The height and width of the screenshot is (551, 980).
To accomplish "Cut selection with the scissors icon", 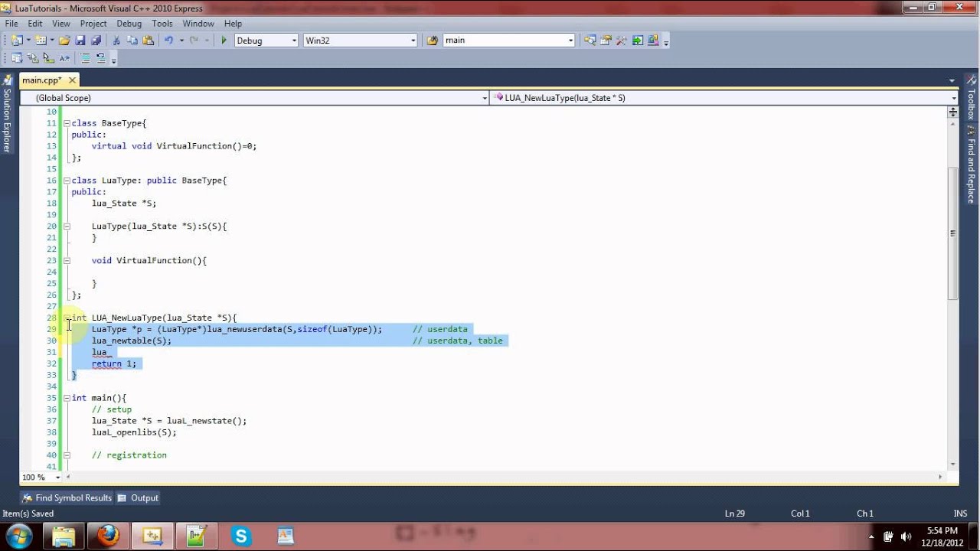I will tap(116, 41).
